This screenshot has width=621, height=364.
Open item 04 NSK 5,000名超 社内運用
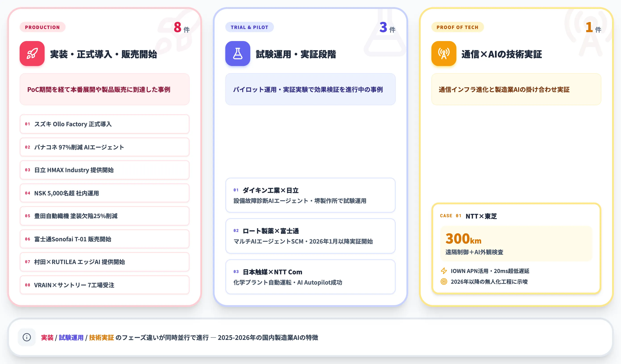[104, 193]
